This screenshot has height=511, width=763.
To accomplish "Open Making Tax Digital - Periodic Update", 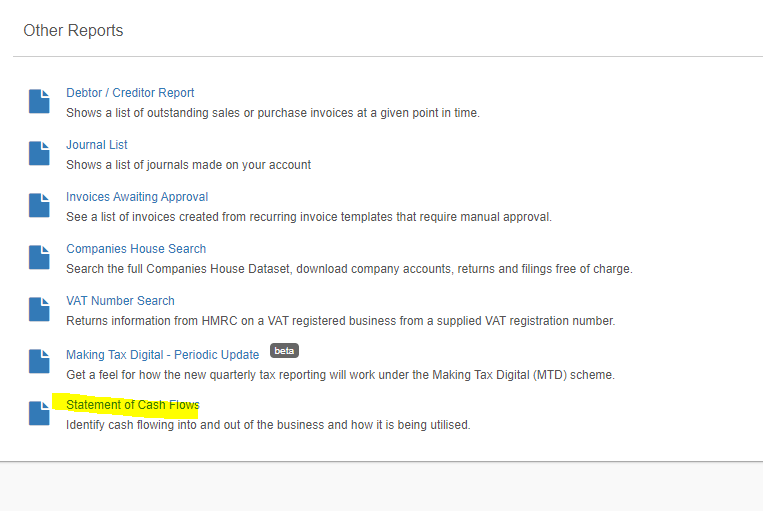I will (163, 355).
